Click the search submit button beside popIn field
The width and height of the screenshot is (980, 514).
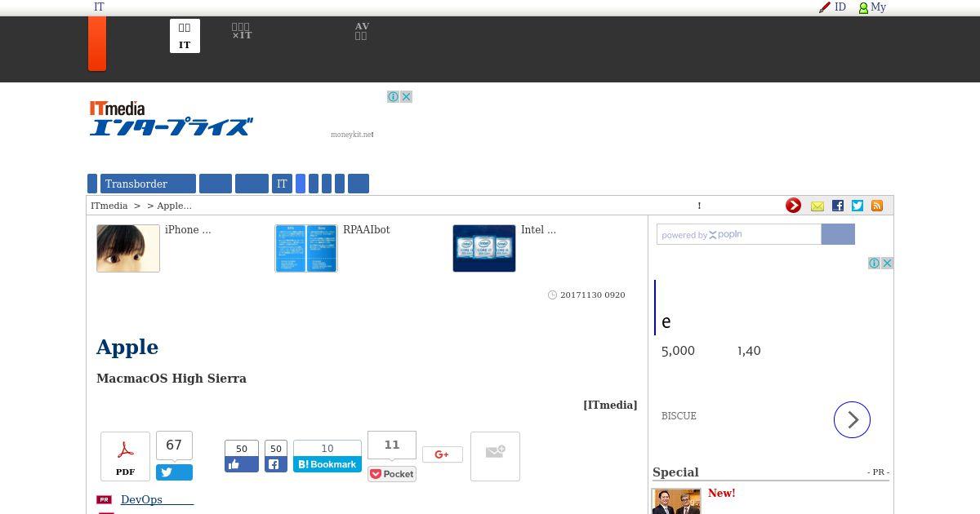(838, 234)
